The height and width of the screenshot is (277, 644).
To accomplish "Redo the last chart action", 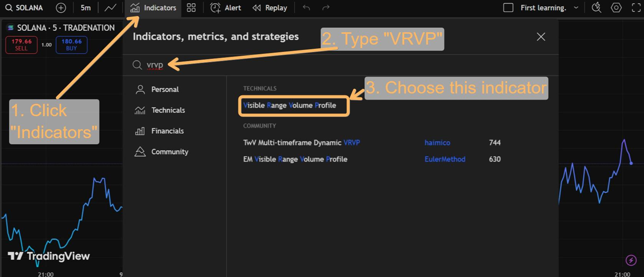I will click(x=326, y=8).
